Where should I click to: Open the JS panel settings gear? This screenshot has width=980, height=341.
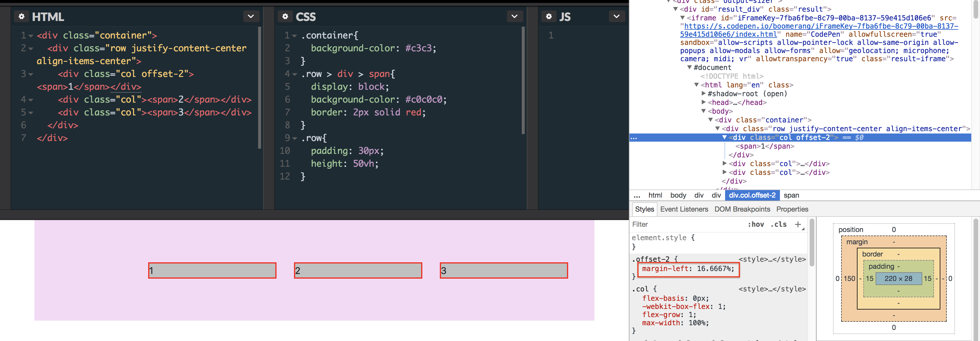pyautogui.click(x=548, y=16)
